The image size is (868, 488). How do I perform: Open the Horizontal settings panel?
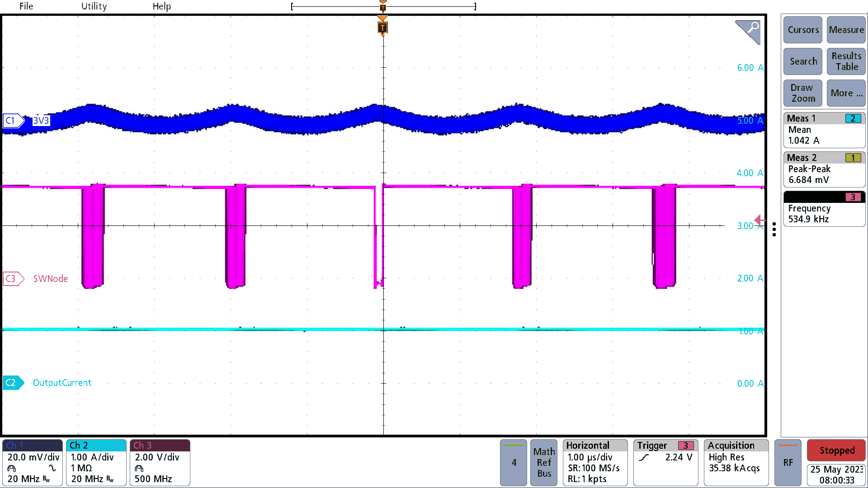click(x=594, y=462)
